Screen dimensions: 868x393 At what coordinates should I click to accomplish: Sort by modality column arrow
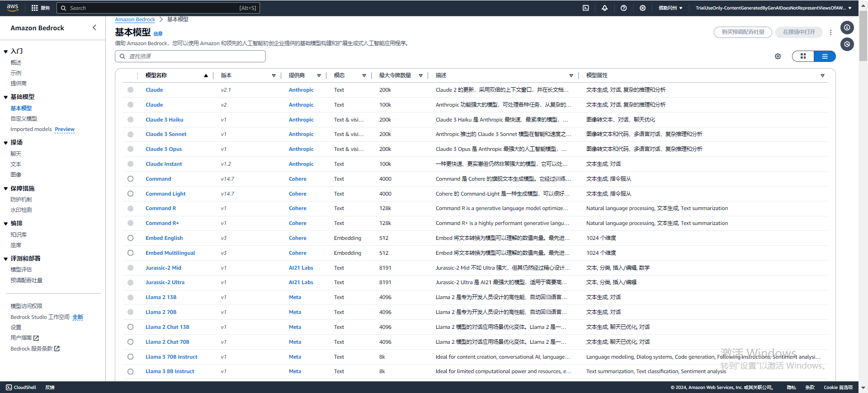[364, 75]
